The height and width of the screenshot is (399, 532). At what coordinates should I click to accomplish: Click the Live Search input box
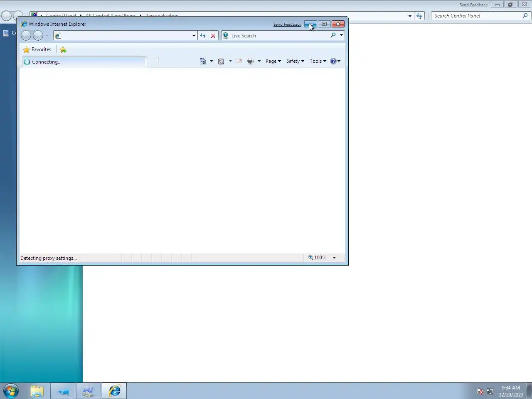279,36
